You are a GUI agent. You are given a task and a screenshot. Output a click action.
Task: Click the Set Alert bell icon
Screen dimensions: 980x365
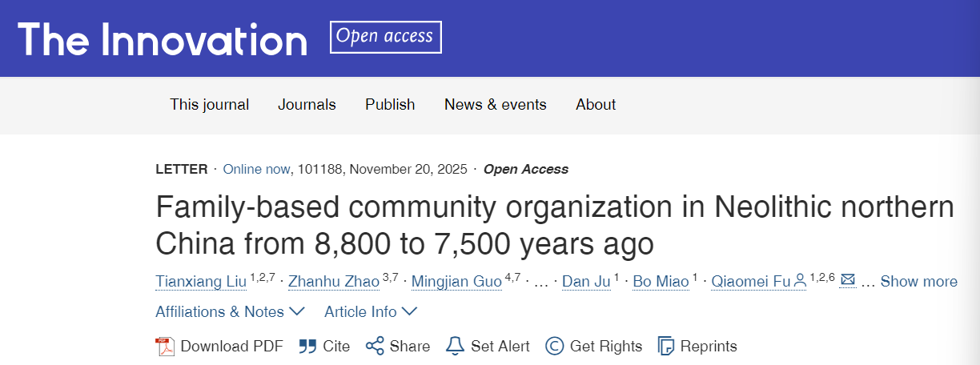pos(455,346)
